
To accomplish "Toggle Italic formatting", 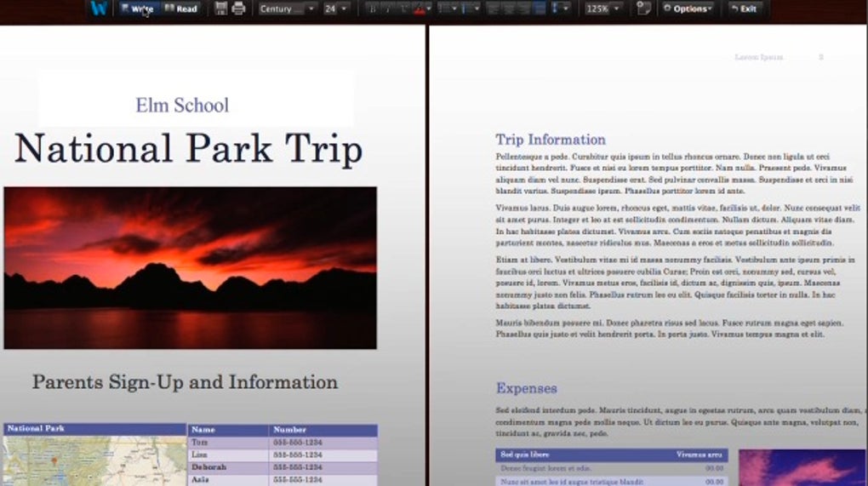I will (388, 9).
